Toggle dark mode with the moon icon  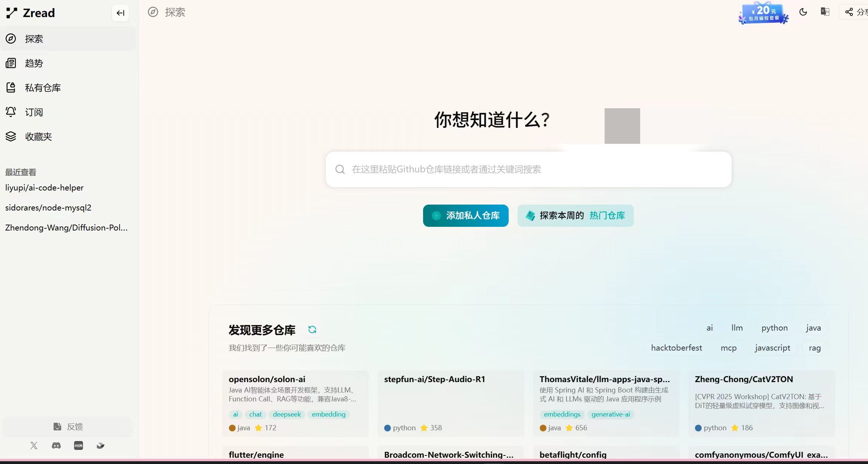803,11
